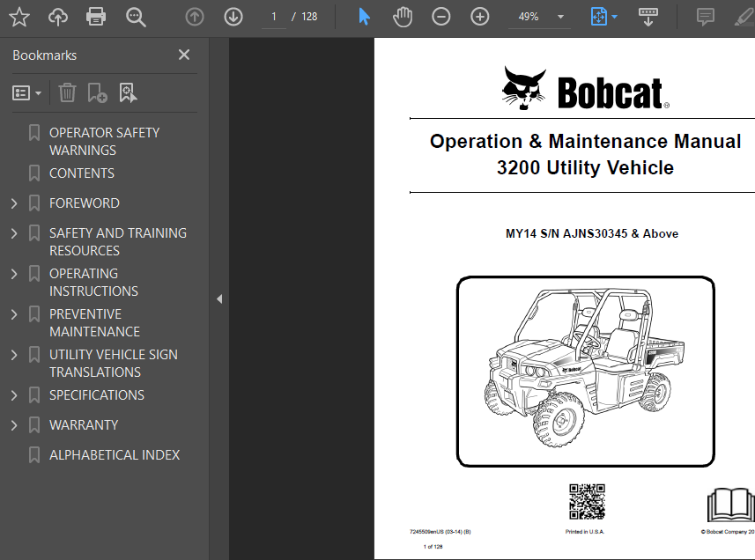Click the QR code on the cover

point(587,502)
